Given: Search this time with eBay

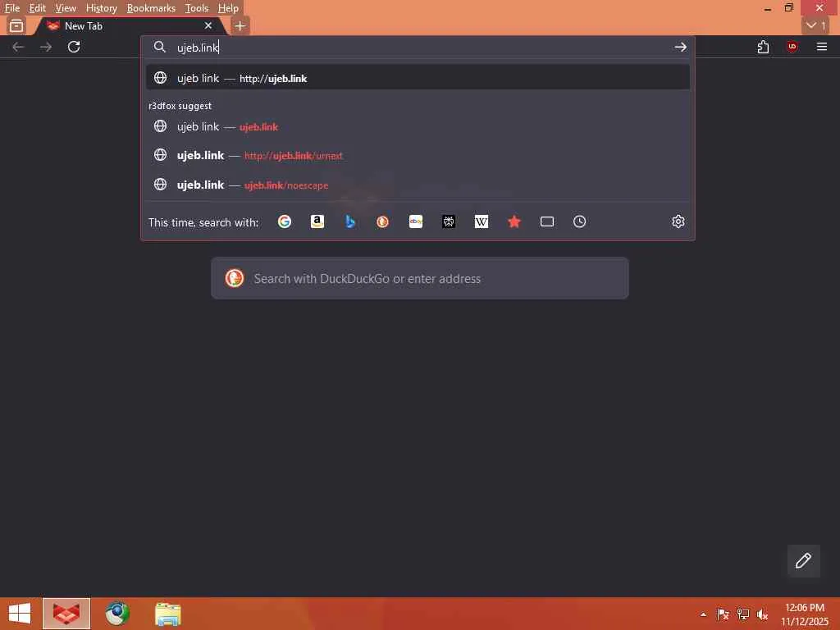Looking at the screenshot, I should 416,221.
